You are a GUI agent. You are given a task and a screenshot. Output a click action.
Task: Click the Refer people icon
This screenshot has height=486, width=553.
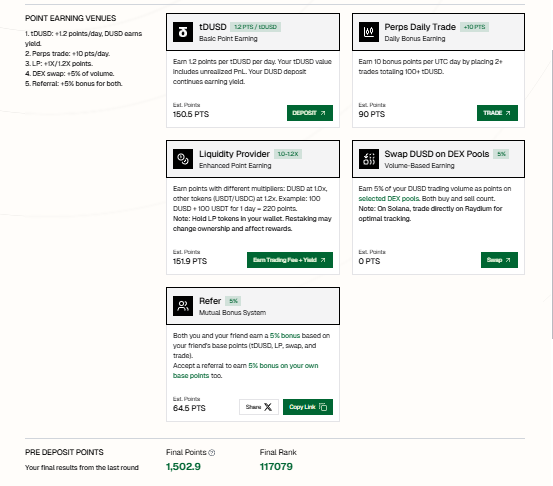pos(183,306)
